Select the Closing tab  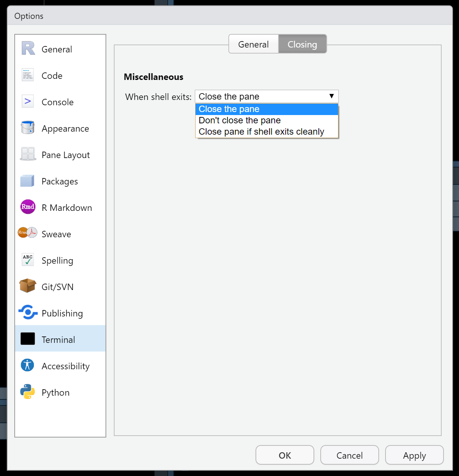tap(302, 44)
